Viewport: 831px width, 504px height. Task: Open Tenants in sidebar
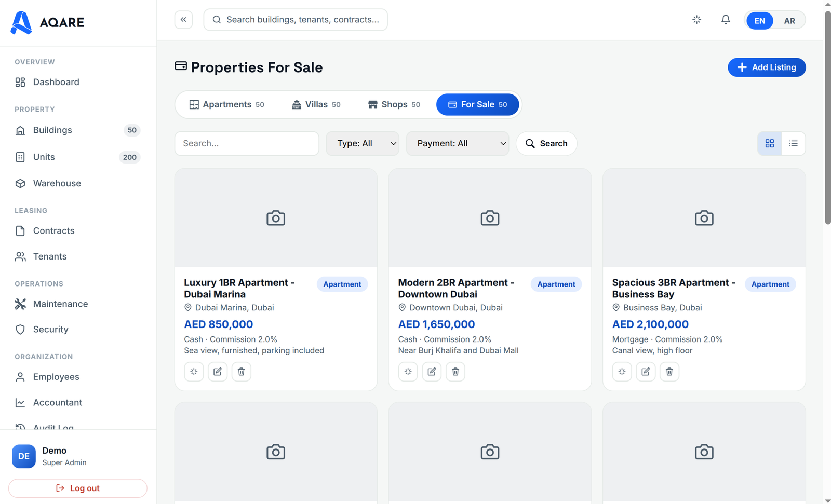(x=78, y=256)
